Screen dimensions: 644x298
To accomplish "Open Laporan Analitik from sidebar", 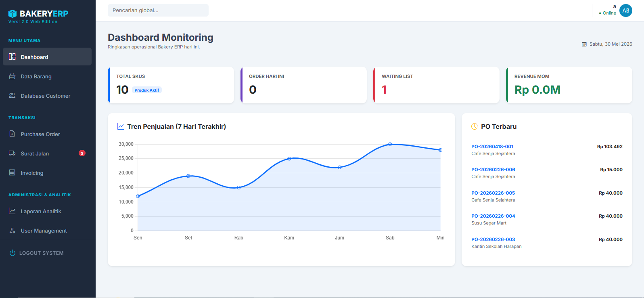I will pyautogui.click(x=47, y=211).
